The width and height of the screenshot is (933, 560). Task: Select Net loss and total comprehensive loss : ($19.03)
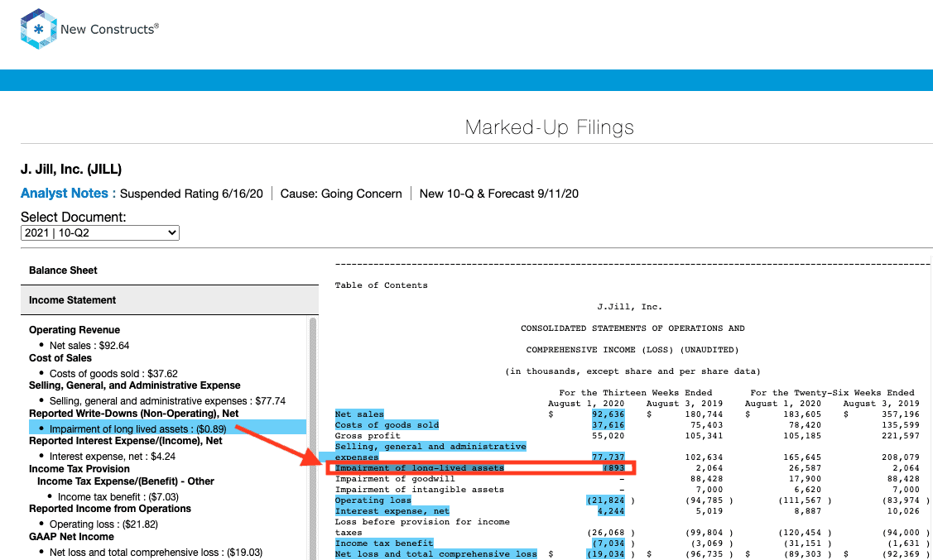click(156, 553)
